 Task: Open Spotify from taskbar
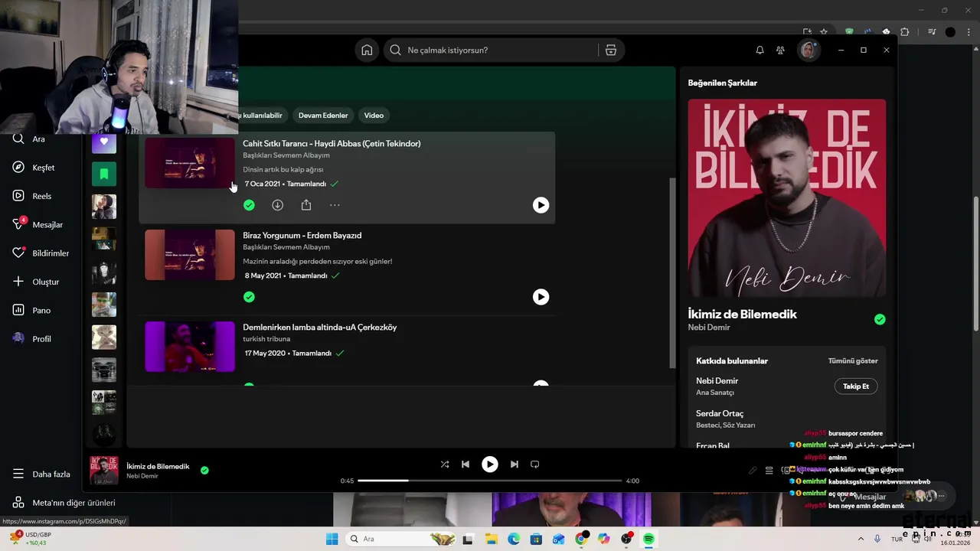[x=648, y=539]
